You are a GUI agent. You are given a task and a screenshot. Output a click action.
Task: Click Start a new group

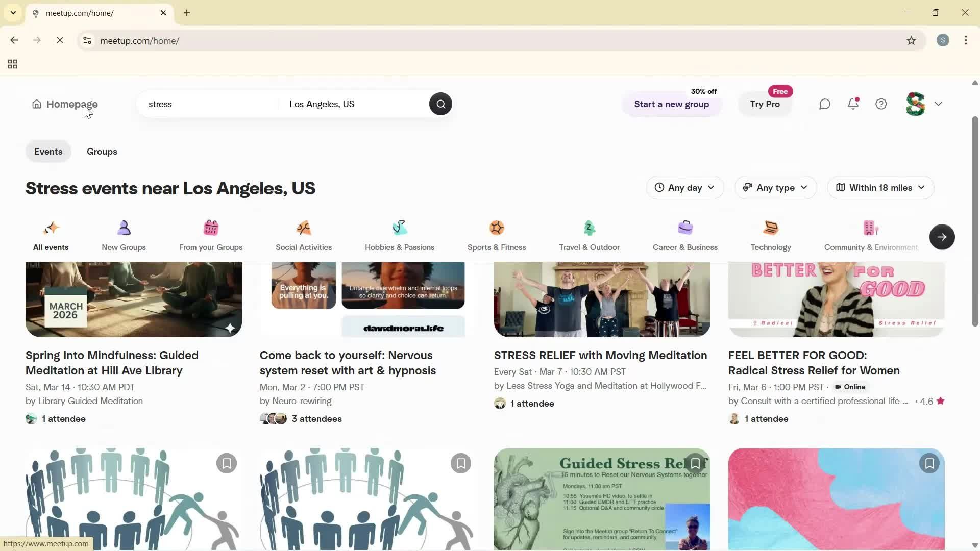(x=671, y=104)
